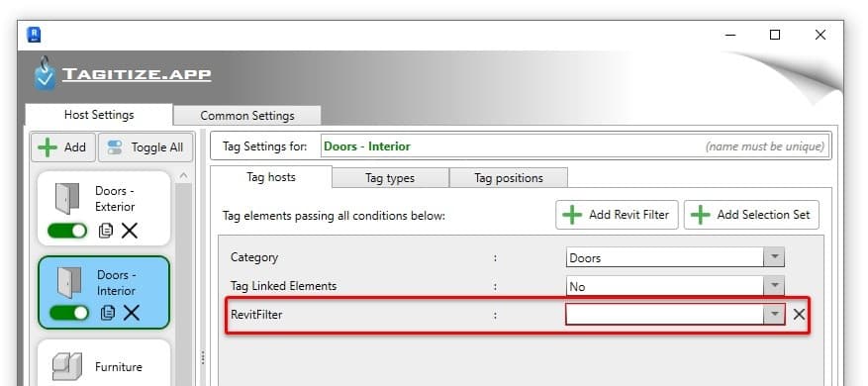Toggle the Doors - Exterior switch off
Viewport: 868px width, 386px height.
coord(67,231)
